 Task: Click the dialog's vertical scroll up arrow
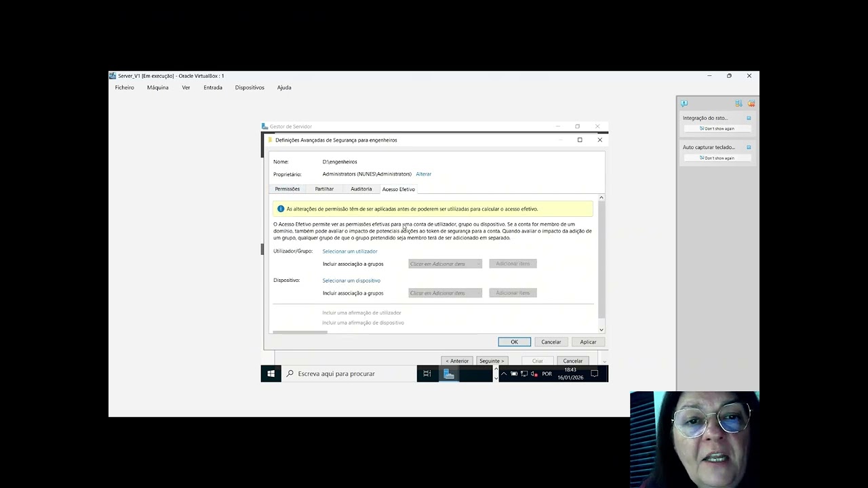point(601,198)
